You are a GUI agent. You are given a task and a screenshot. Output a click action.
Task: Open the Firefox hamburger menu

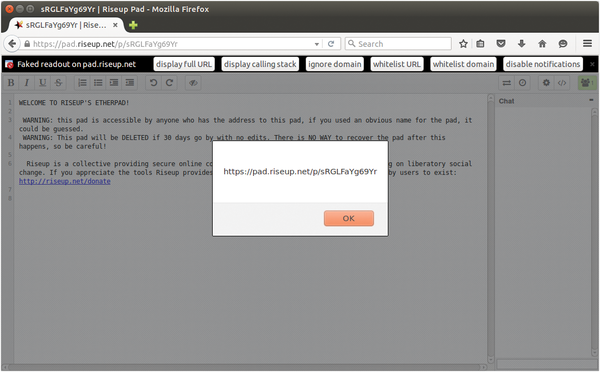(x=588, y=44)
